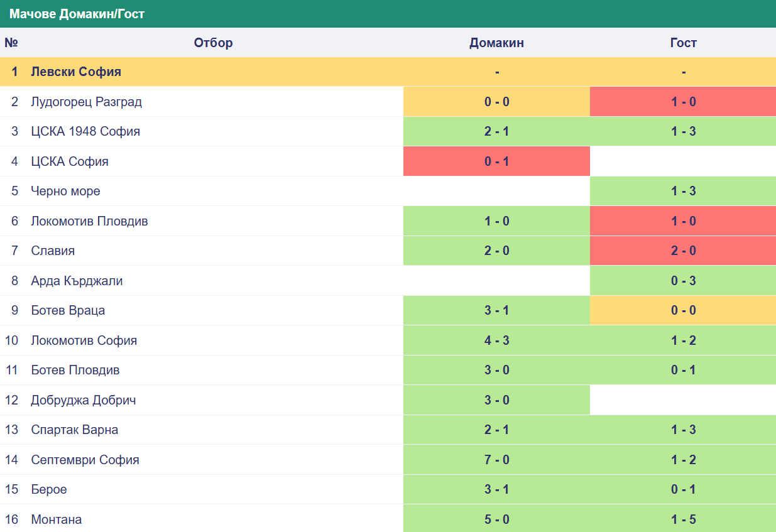
Task: Open Локомотив София team link
Action: point(84,340)
